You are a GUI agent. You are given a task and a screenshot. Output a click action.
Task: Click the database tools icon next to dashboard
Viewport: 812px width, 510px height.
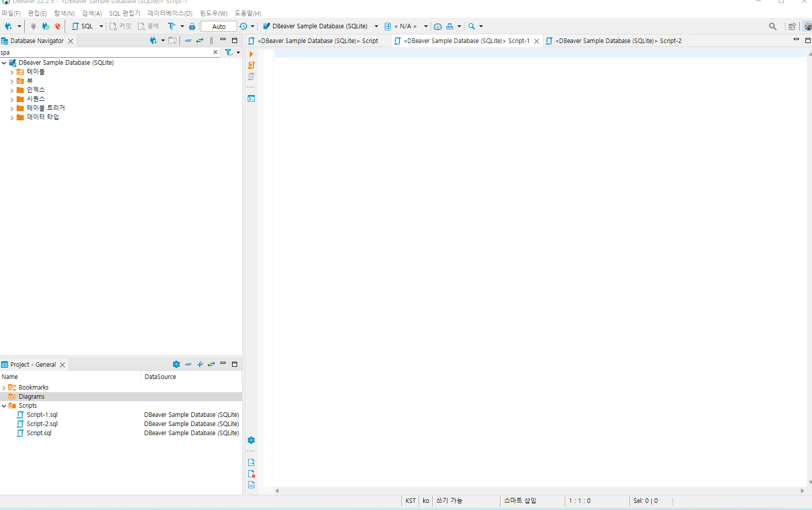[x=449, y=26]
